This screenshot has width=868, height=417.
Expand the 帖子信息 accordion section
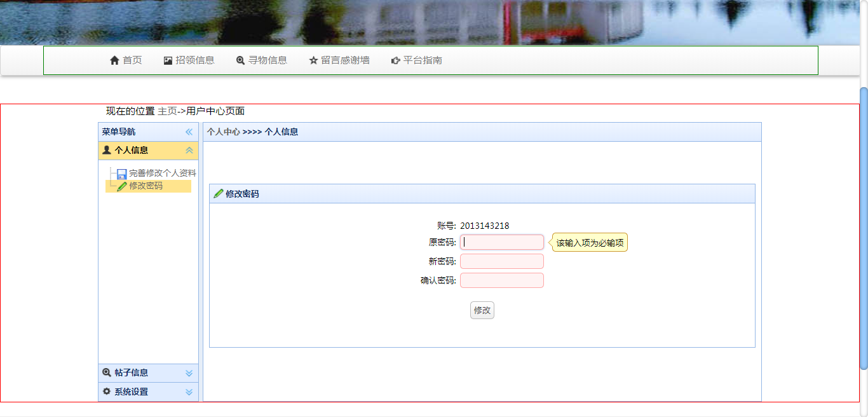189,373
